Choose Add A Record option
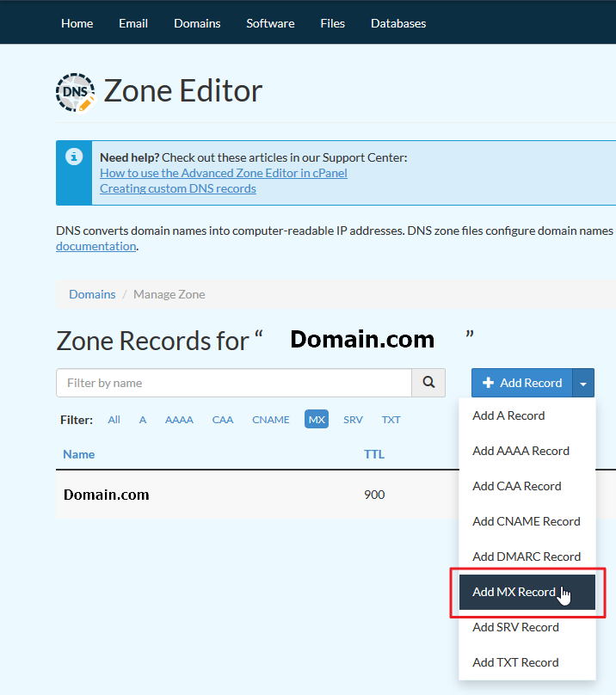 pos(508,415)
